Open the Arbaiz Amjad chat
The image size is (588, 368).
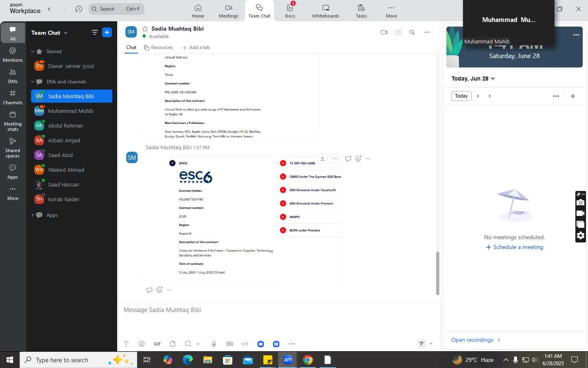71,140
